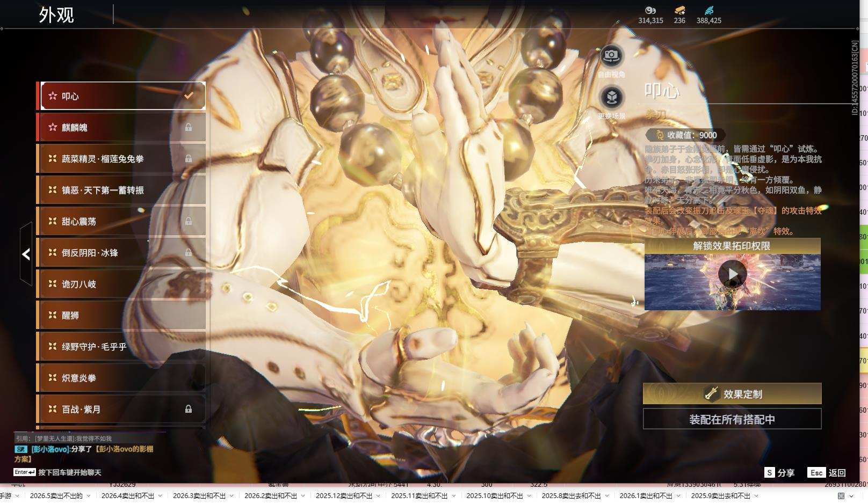Expand the dropdown on 2025.9卖出去和不出 tab
Viewport: 868px width, 504px height.
pos(757,496)
